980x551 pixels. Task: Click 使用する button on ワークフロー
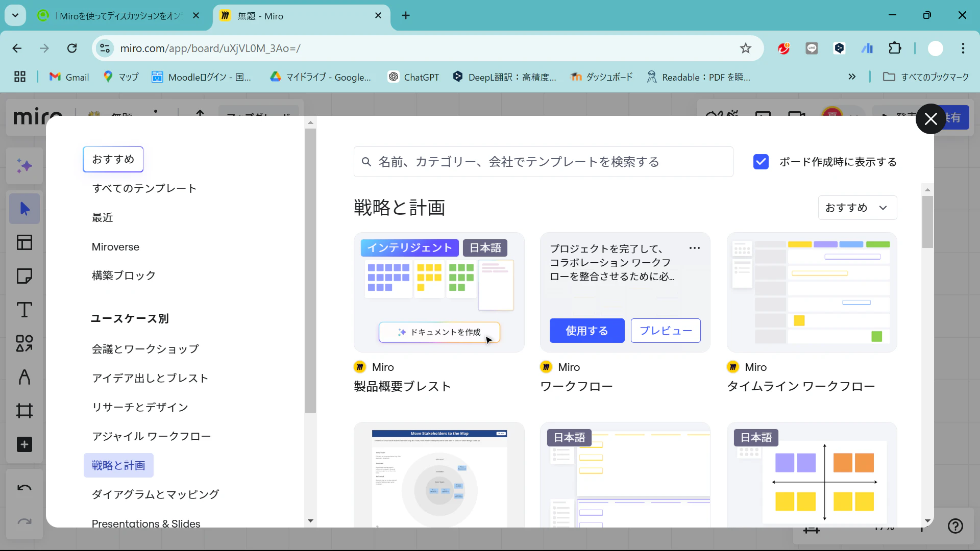(587, 331)
